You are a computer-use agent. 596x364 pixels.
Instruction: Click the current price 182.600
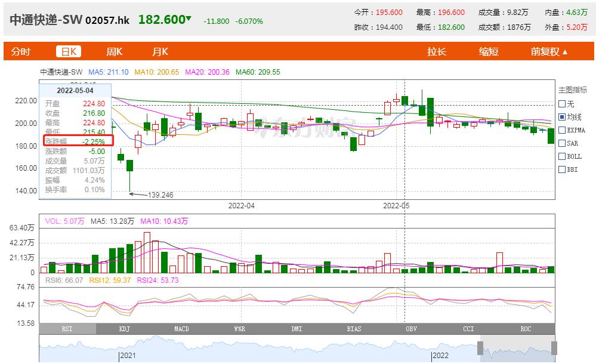[162, 20]
